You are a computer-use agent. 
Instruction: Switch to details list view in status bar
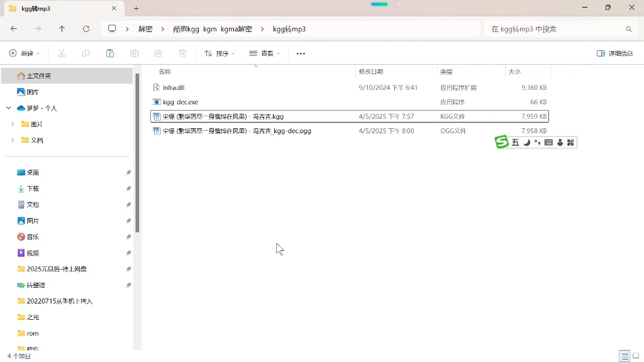625,356
